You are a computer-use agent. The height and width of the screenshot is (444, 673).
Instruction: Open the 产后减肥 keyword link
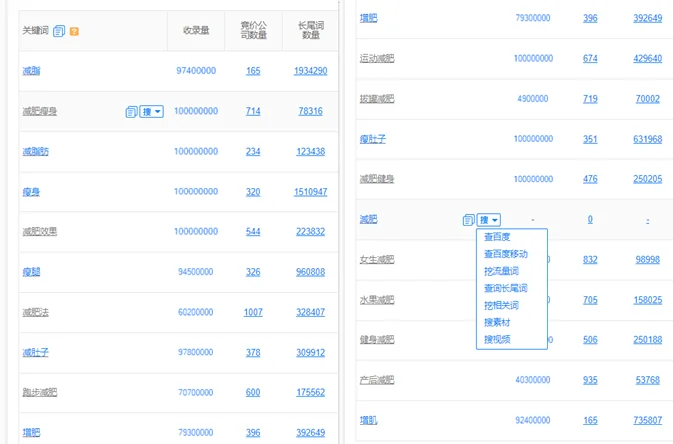(x=377, y=380)
